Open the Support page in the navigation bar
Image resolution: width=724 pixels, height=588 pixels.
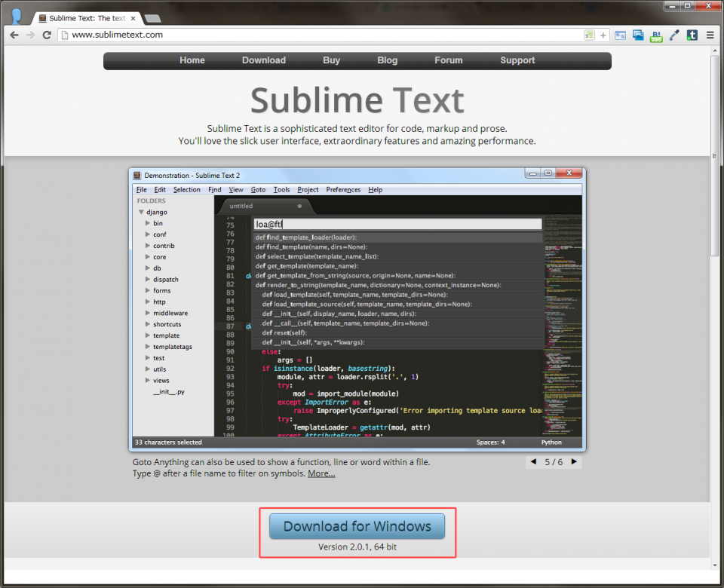click(517, 60)
